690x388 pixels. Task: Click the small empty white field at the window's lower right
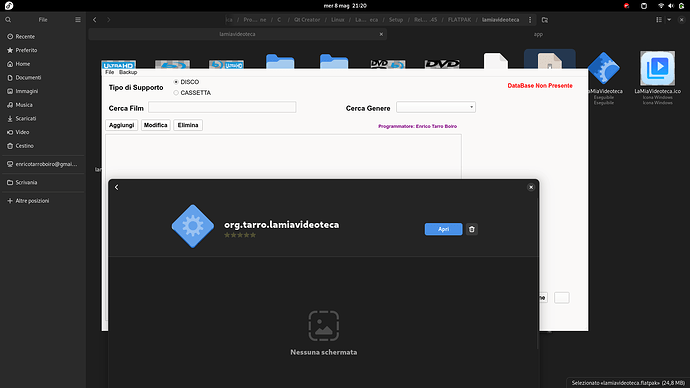[562, 298]
